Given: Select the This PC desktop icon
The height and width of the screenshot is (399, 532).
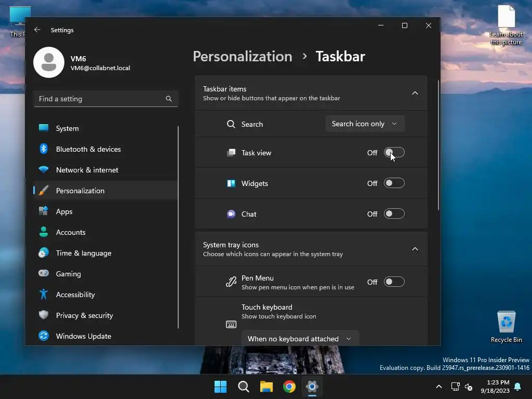Looking at the screenshot, I should pyautogui.click(x=17, y=22).
